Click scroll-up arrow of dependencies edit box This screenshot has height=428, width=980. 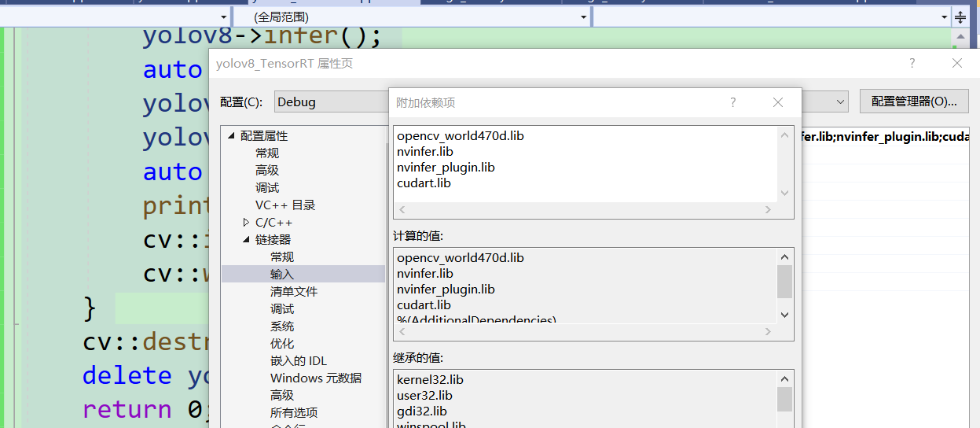(x=784, y=135)
